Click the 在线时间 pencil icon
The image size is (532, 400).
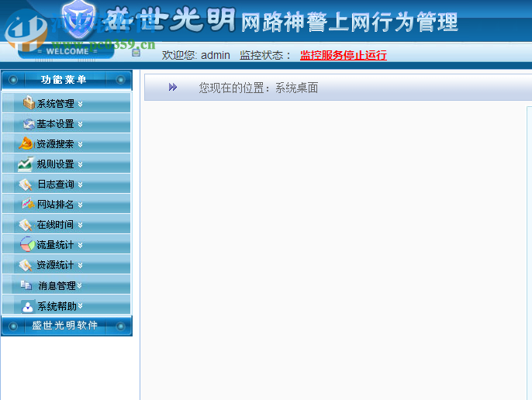pyautogui.click(x=26, y=225)
